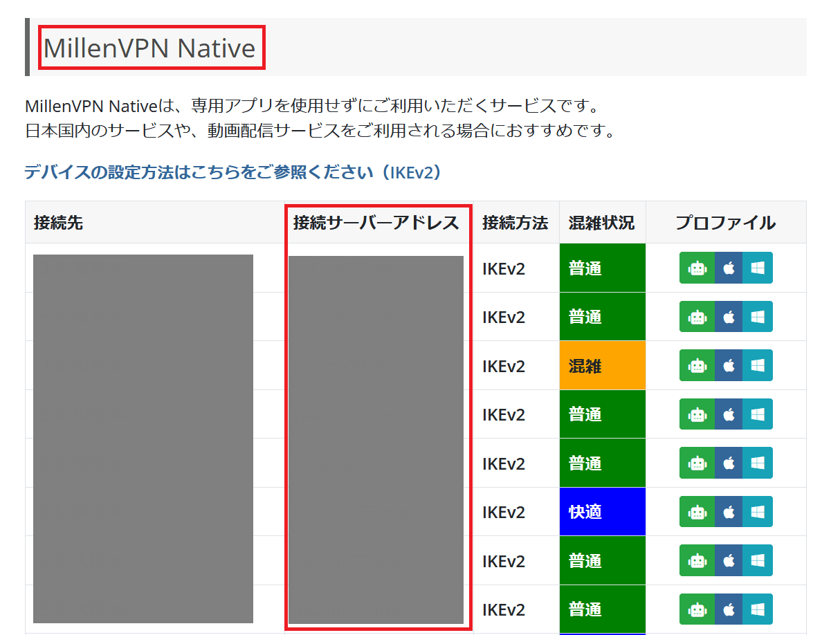This screenshot has height=635, width=840.
Task: Click the MillenVPN Native heading
Action: (x=149, y=48)
